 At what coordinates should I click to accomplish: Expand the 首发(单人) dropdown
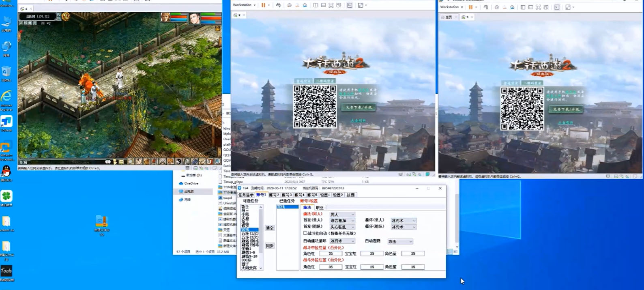(352, 221)
